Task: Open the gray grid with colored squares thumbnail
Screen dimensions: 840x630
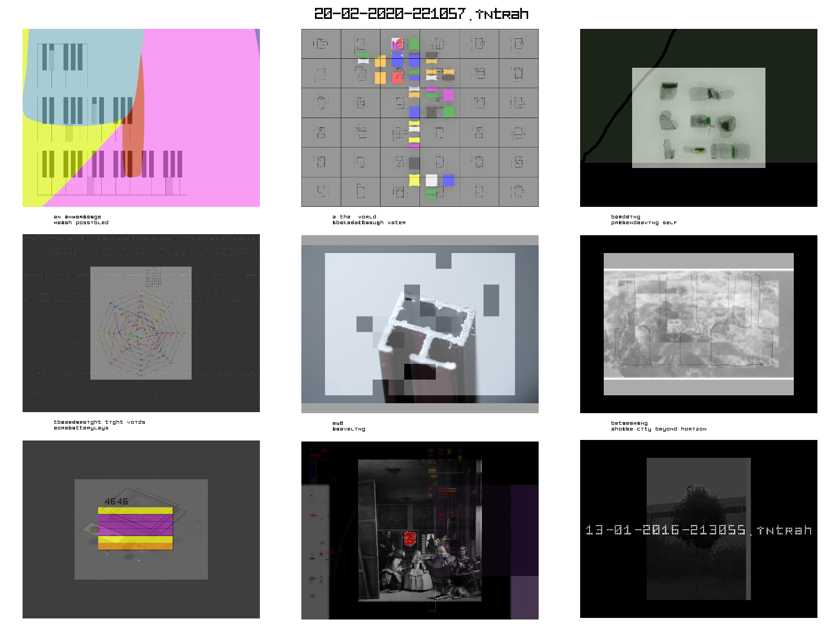Action: click(x=419, y=118)
